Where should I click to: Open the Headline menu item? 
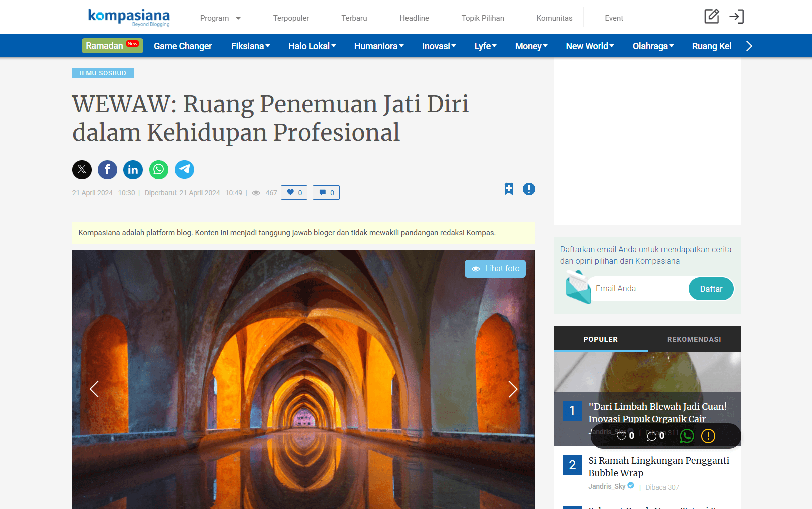(414, 18)
